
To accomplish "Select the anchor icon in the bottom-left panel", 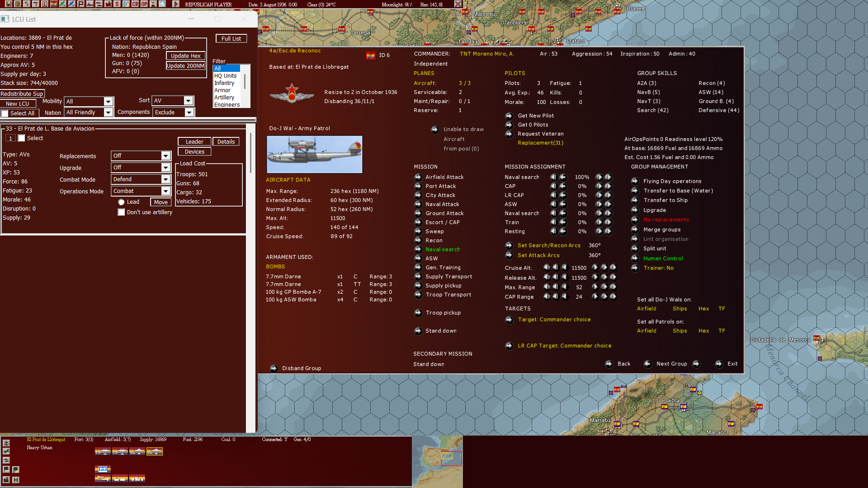I will pyautogui.click(x=6, y=443).
